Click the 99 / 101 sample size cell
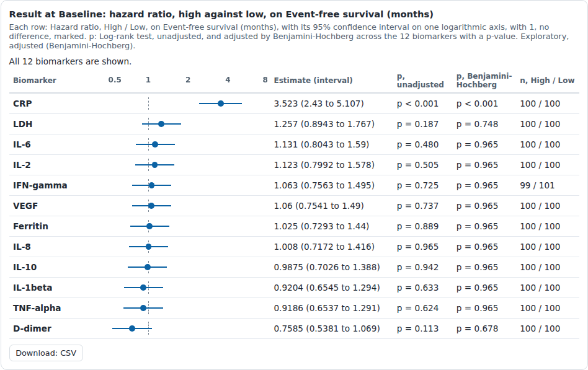588x370 pixels. (x=537, y=185)
